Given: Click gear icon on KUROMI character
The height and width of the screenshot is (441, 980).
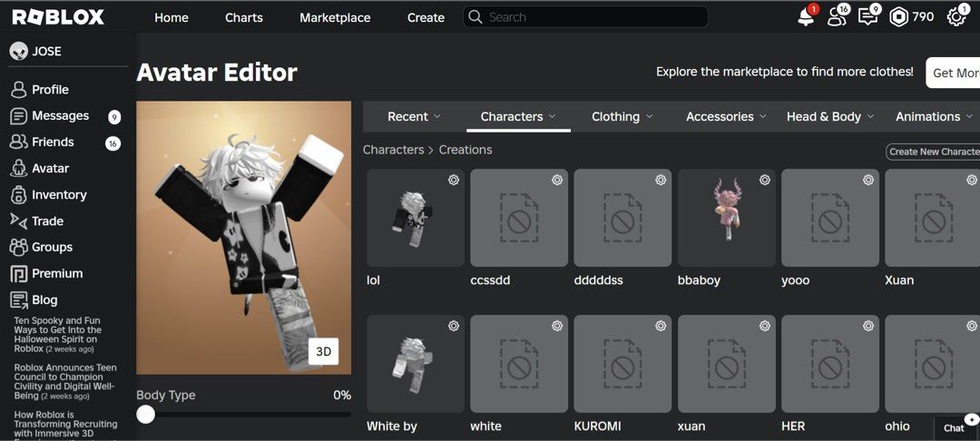Looking at the screenshot, I should coord(661,326).
